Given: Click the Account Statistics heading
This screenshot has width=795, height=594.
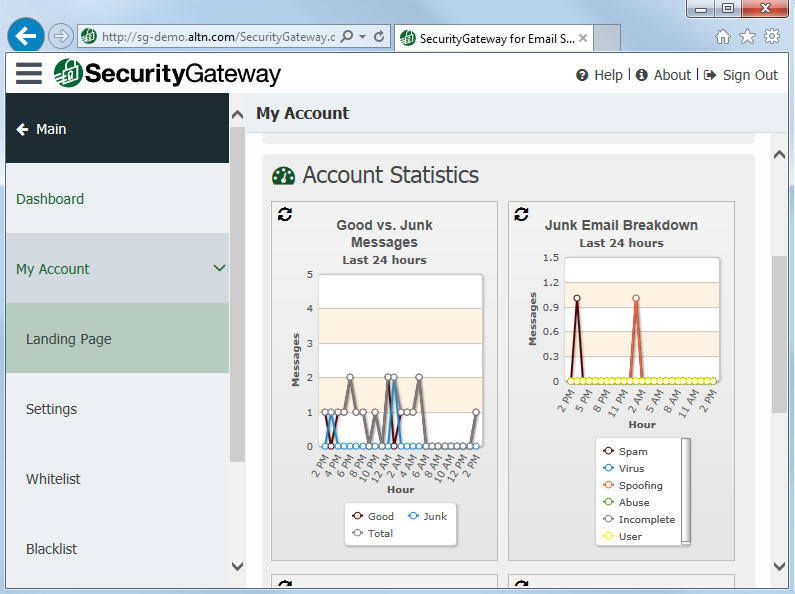Looking at the screenshot, I should 390,175.
